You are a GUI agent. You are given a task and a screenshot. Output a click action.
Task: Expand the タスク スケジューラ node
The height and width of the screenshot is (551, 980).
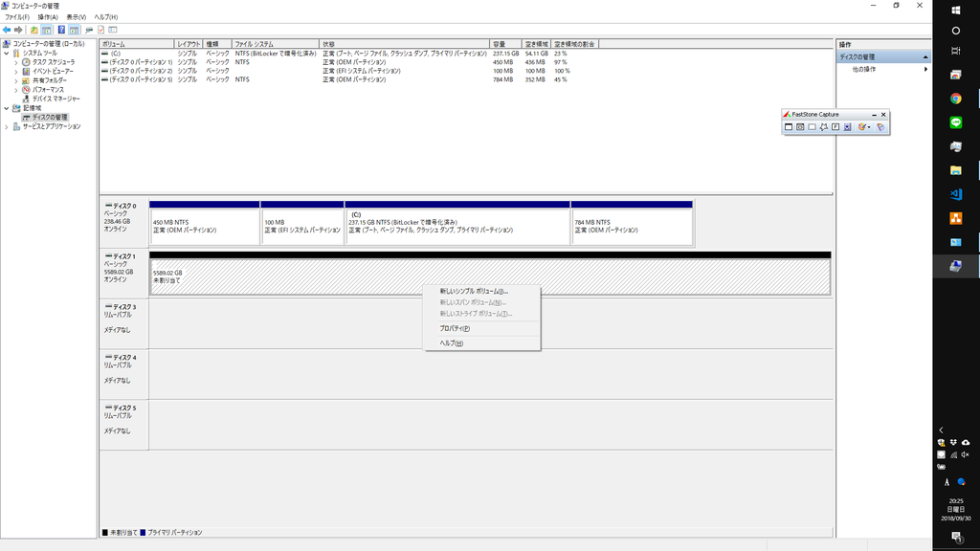pyautogui.click(x=16, y=62)
